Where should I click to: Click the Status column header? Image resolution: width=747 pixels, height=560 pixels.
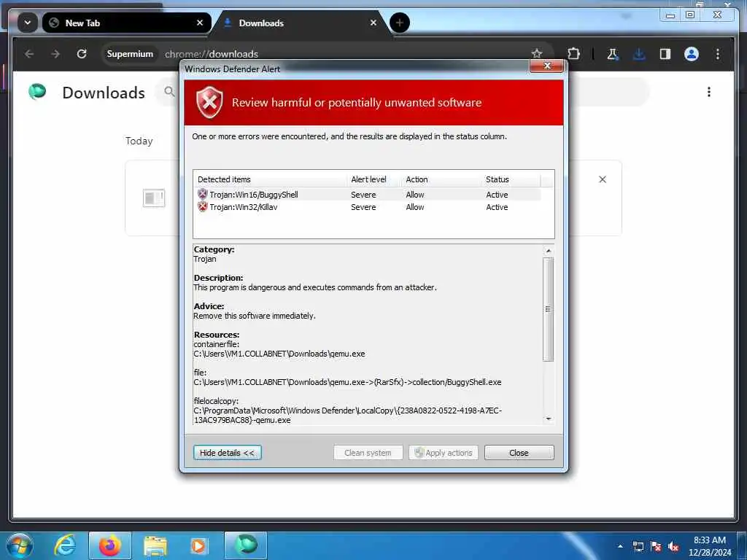pyautogui.click(x=511, y=179)
